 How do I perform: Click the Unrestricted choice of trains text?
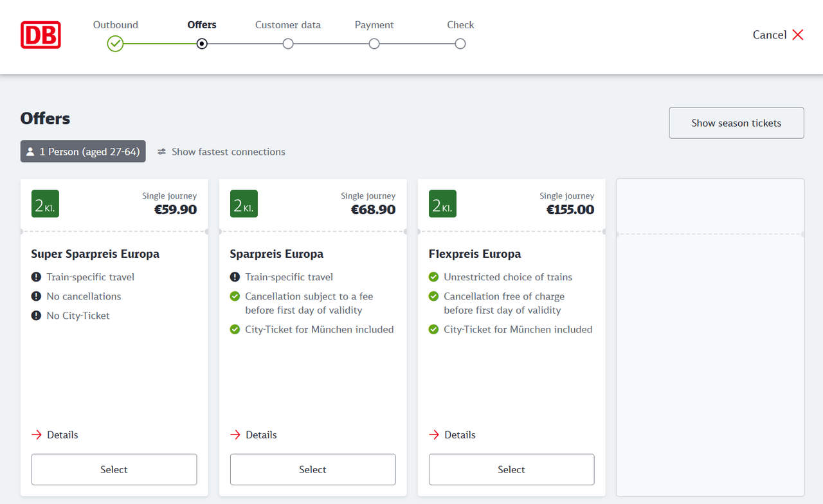click(x=508, y=277)
